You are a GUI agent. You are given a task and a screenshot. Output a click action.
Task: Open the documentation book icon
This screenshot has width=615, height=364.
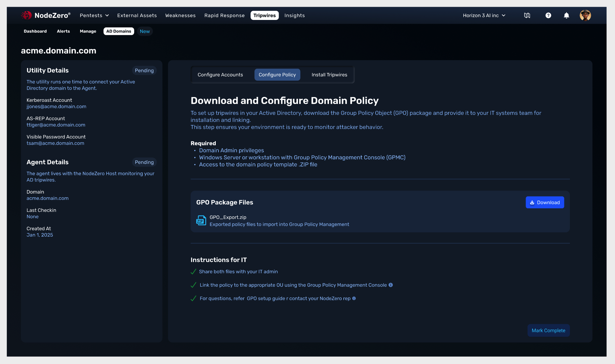527,15
